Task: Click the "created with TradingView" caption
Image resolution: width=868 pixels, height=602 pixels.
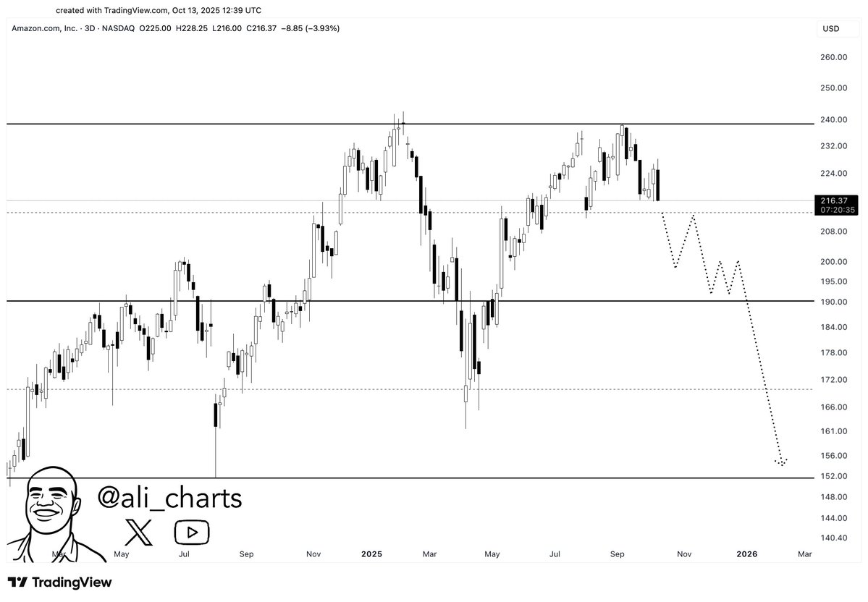Action: pyautogui.click(x=158, y=11)
